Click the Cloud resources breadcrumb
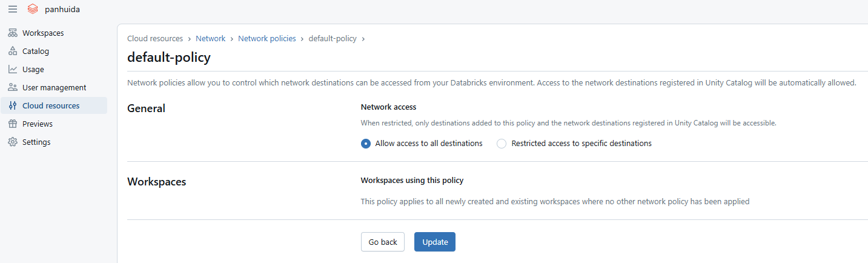The image size is (868, 263). (x=155, y=38)
